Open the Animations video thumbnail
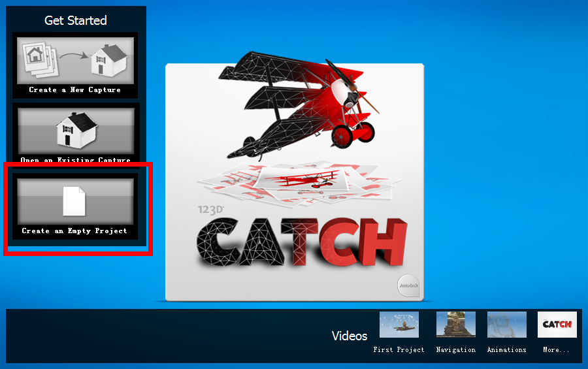Image resolution: width=588 pixels, height=369 pixels. pos(506,325)
